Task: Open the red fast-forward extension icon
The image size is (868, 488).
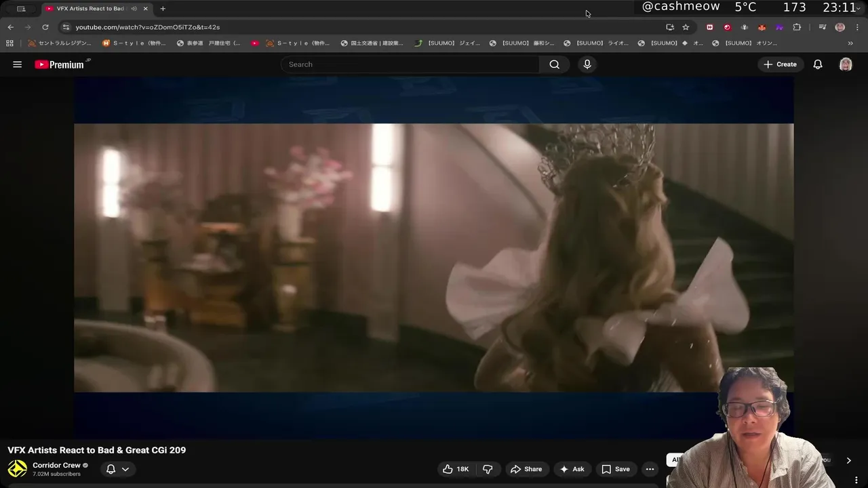Action: [710, 27]
